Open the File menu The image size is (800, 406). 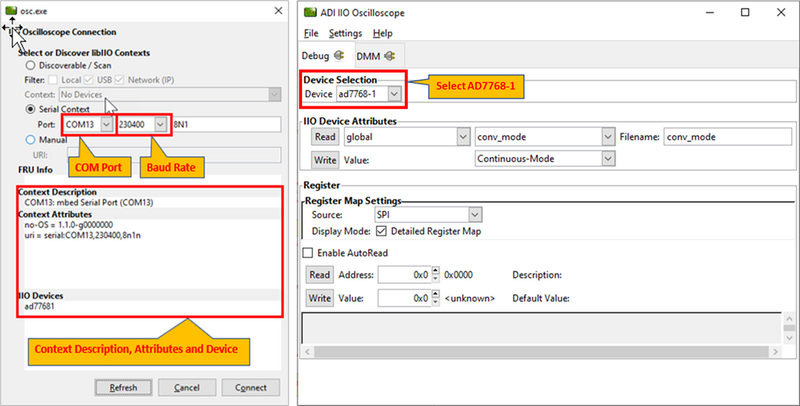click(311, 34)
